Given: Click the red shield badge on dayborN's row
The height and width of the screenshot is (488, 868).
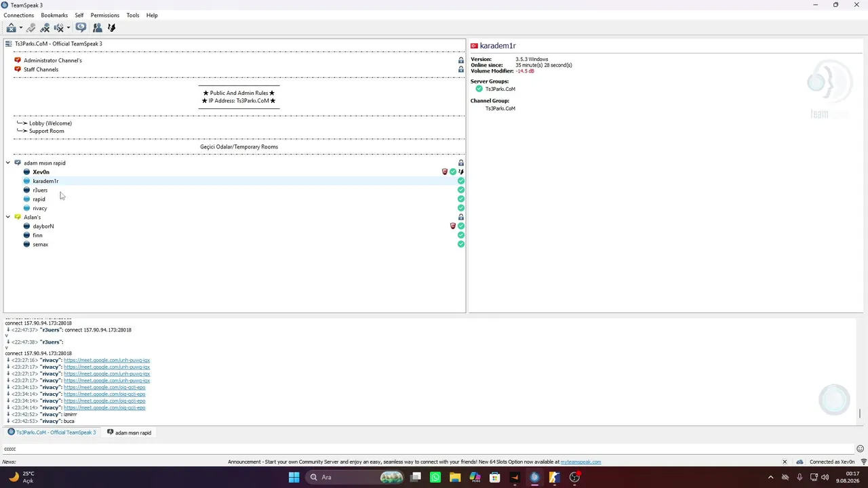Looking at the screenshot, I should 453,226.
